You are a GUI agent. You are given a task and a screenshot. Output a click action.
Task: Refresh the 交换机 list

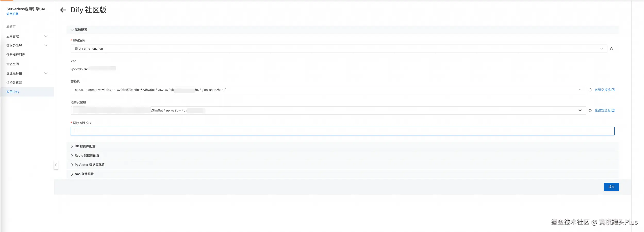(x=590, y=90)
